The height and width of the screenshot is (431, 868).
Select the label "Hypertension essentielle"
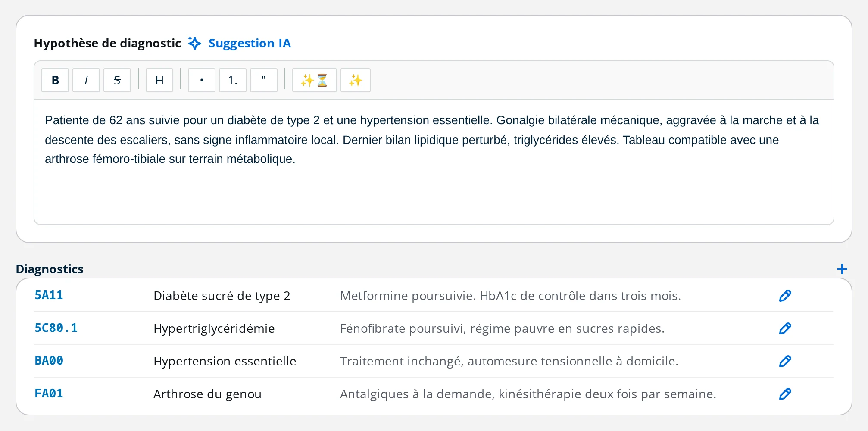click(225, 361)
